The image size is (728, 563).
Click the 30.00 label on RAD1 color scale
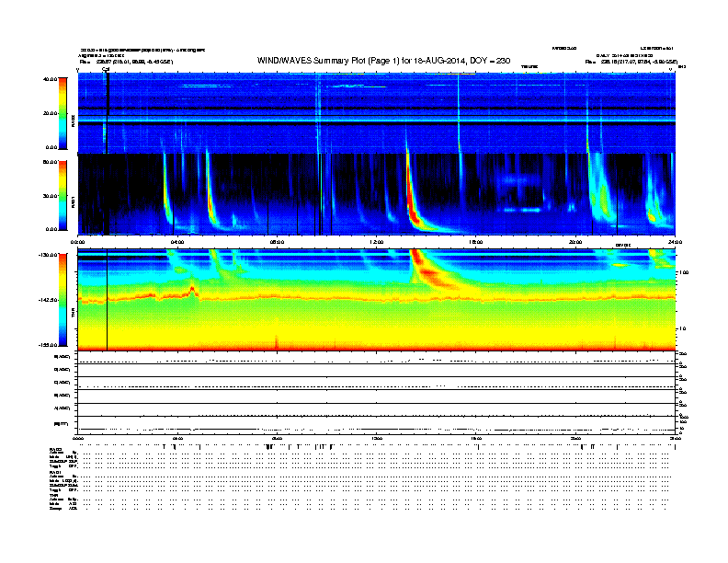(x=50, y=196)
